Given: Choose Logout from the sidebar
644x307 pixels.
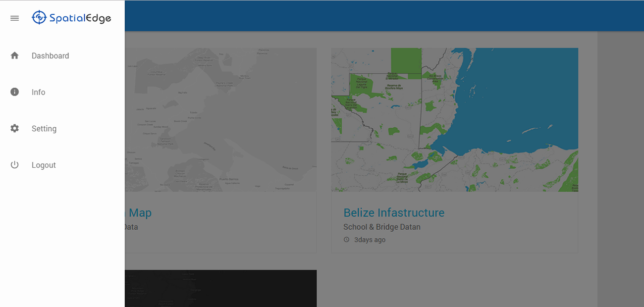Looking at the screenshot, I should click(44, 165).
